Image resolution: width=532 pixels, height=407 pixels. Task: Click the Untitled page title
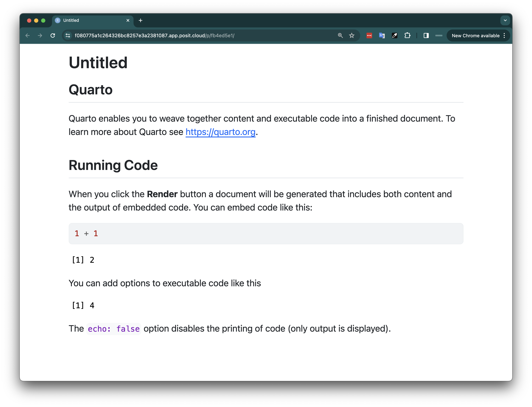[x=98, y=63]
